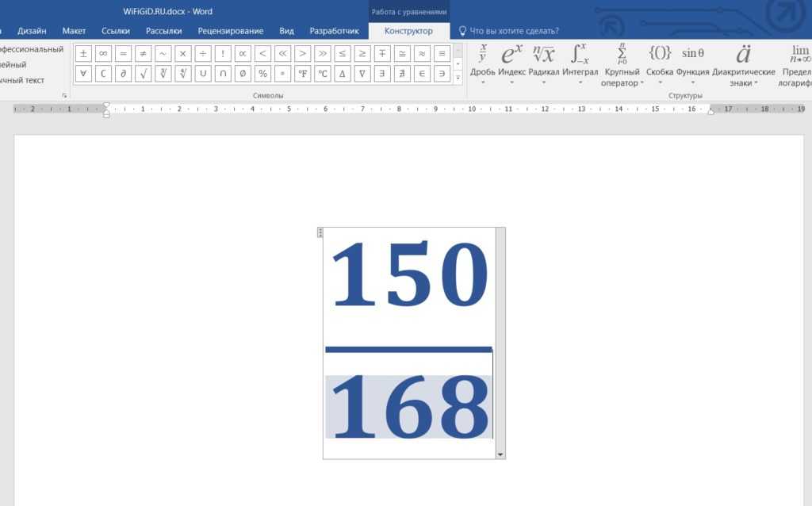The height and width of the screenshot is (506, 812).
Task: Click the equation box move handle
Action: pyautogui.click(x=320, y=232)
